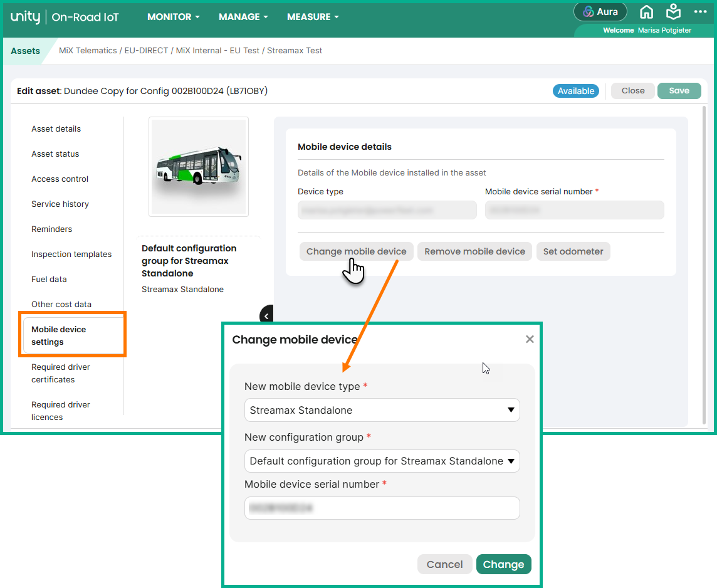Click 'MiX Internal - EU Test' breadcrumb

(217, 51)
